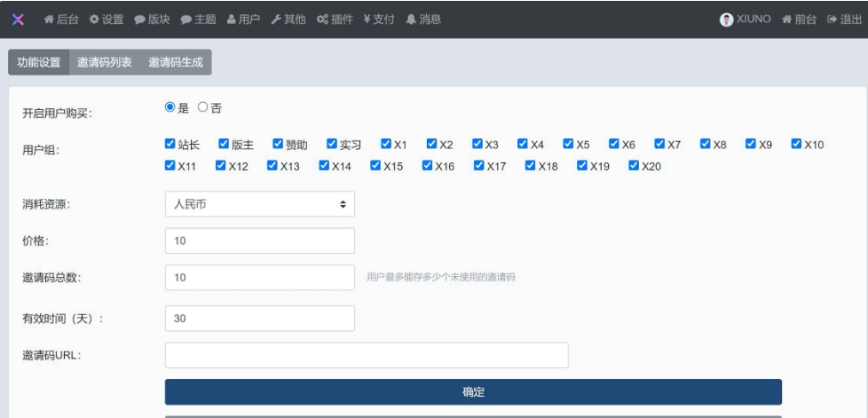Open the 设置 gear menu
The height and width of the screenshot is (418, 868).
(x=107, y=20)
